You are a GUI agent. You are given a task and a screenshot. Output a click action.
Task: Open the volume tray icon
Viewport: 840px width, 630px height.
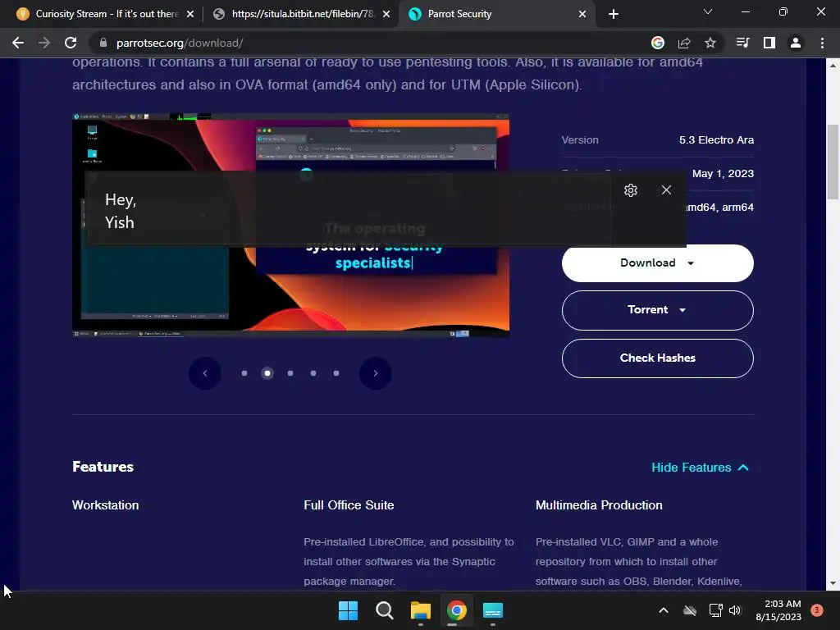coord(735,610)
